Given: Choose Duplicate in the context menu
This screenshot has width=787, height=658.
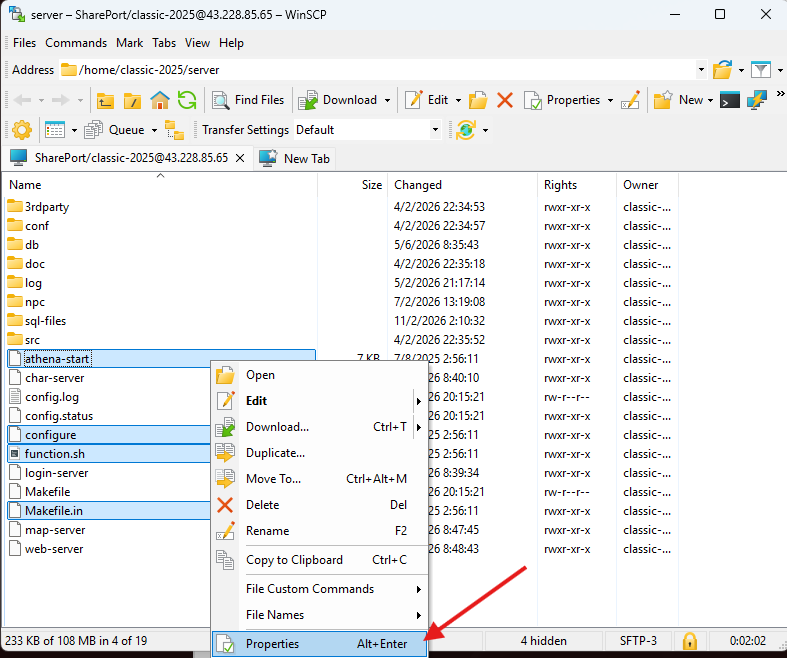Looking at the screenshot, I should (320, 453).
